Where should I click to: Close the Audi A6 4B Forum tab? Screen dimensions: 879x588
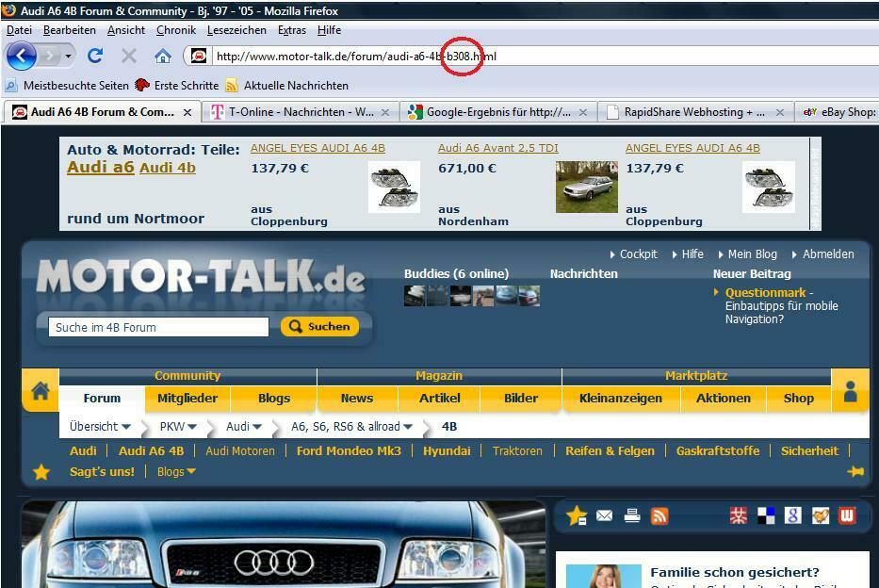click(x=187, y=113)
